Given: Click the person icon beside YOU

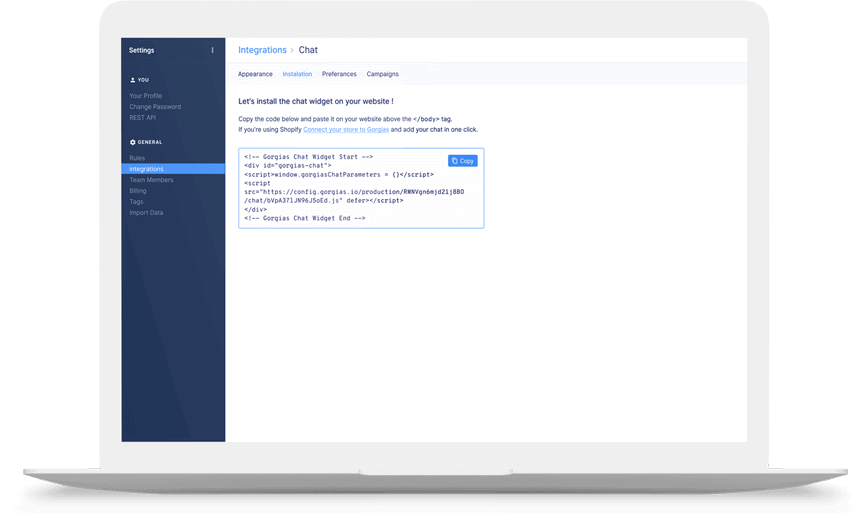Looking at the screenshot, I should point(133,79).
